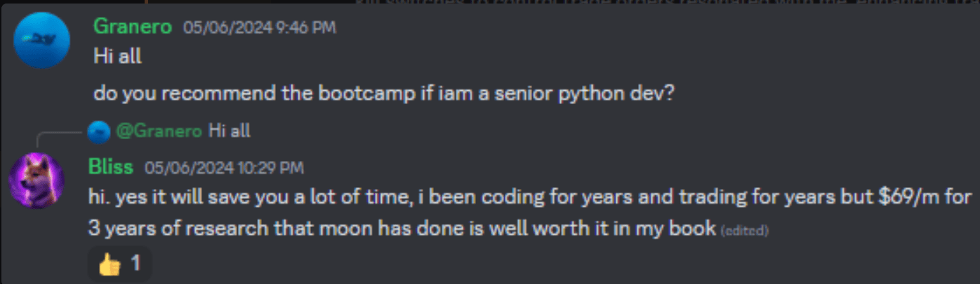Screen dimensions: 980x284
Task: Jump to replied "Hi all" preview text
Action: (230, 131)
